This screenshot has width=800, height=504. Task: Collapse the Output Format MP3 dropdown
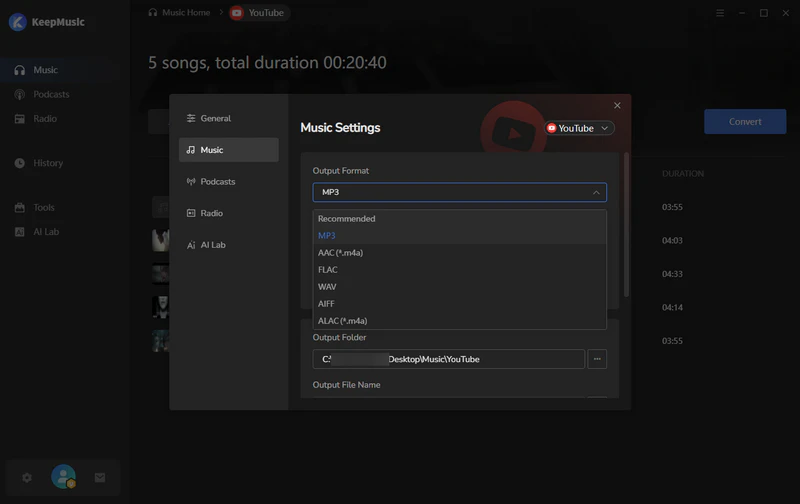click(x=459, y=192)
